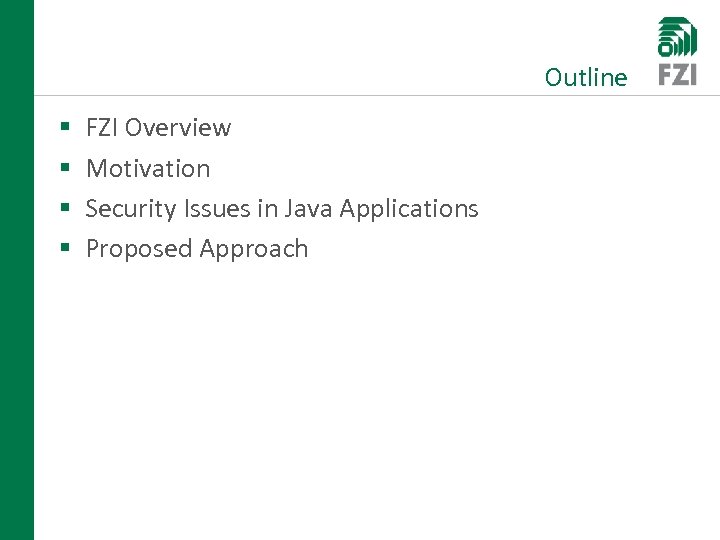The height and width of the screenshot is (540, 720).
Task: Click the square bullet beside Motivation
Action: 64,168
